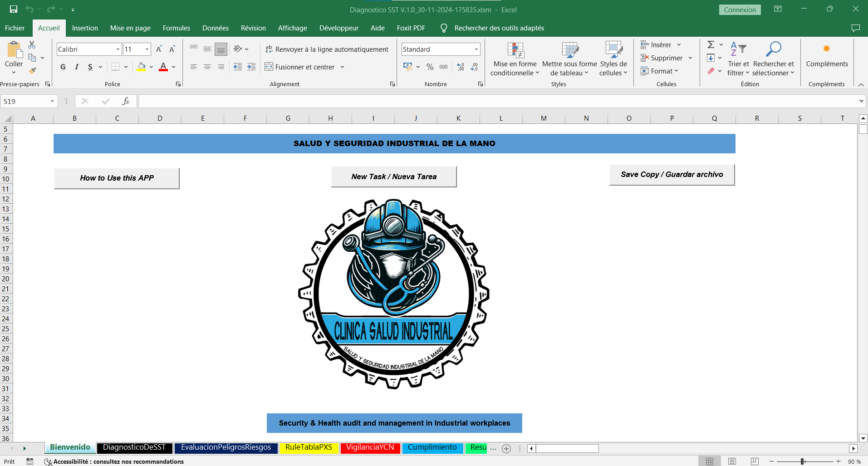Click the text orientation icon

click(x=238, y=49)
